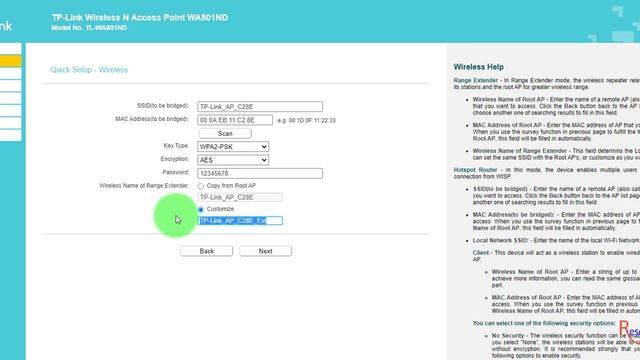
Task: Click the example MAC address text
Action: (x=307, y=120)
